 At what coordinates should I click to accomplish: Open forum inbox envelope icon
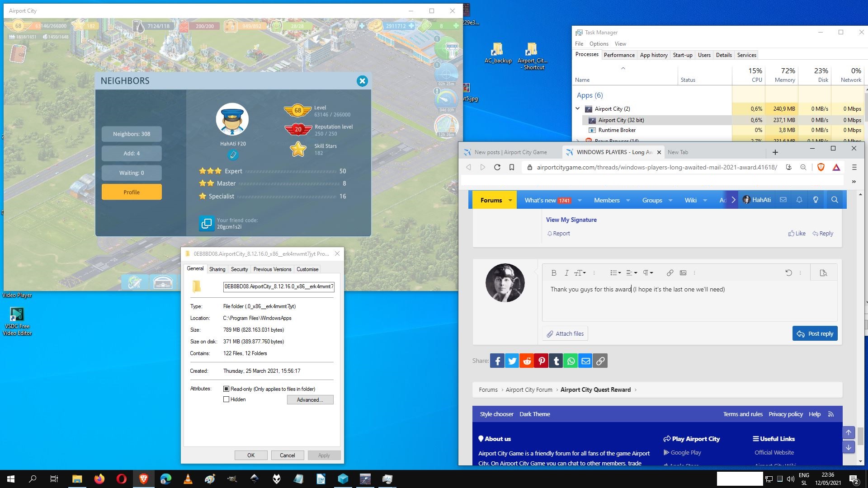pos(783,200)
